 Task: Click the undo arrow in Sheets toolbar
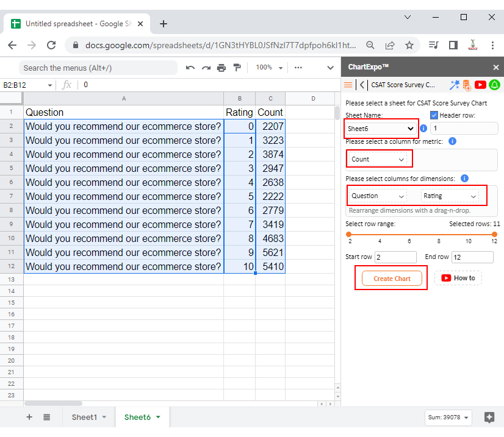click(x=190, y=68)
